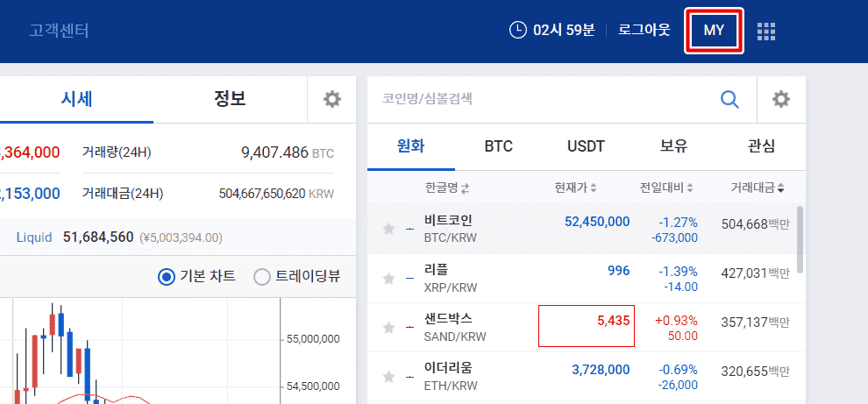868x404 pixels.
Task: Open chart panel settings gear
Action: tap(331, 99)
